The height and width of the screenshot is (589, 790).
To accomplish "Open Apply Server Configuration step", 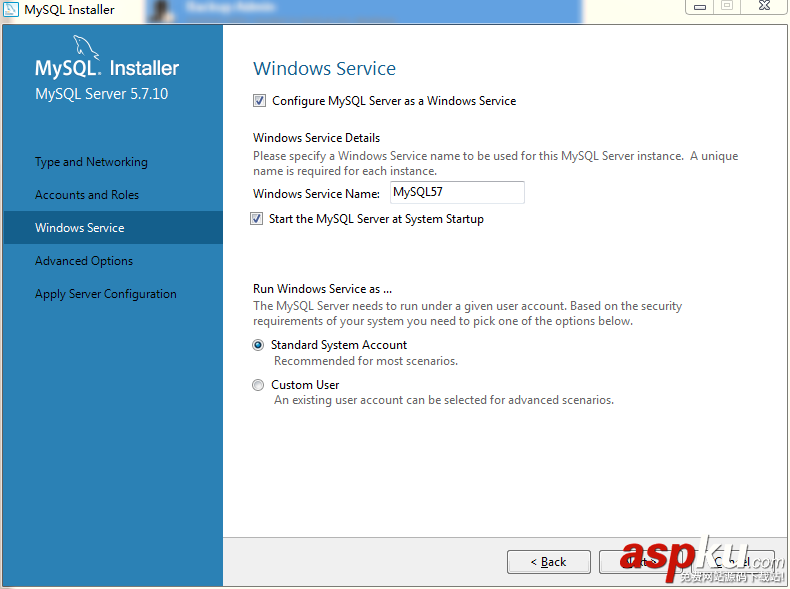I will pos(106,294).
